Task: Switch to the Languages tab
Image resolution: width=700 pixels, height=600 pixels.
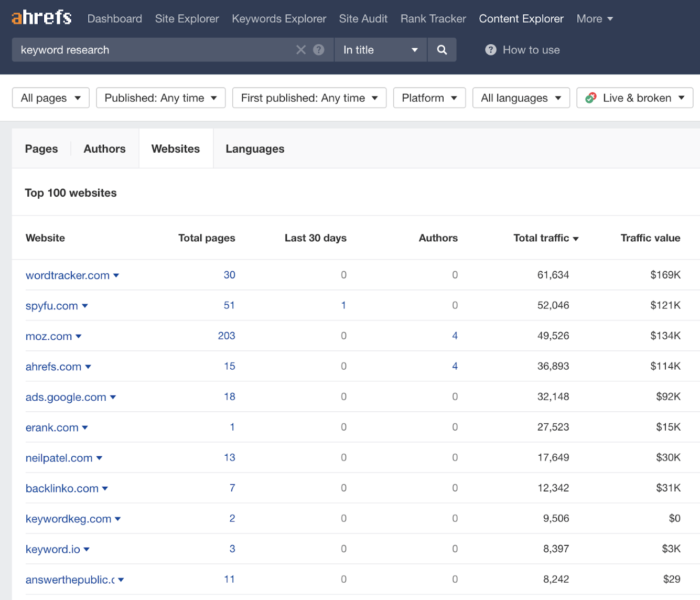Action: [255, 149]
